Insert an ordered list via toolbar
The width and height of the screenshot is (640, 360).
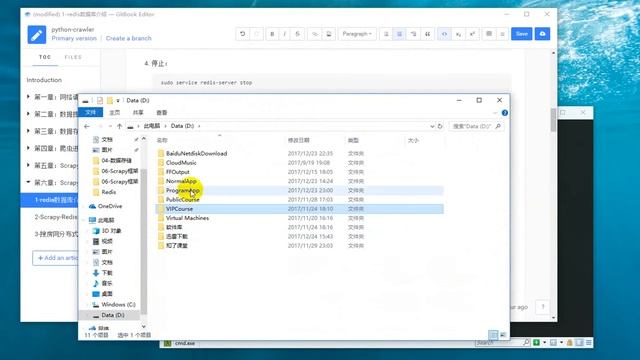(386, 34)
